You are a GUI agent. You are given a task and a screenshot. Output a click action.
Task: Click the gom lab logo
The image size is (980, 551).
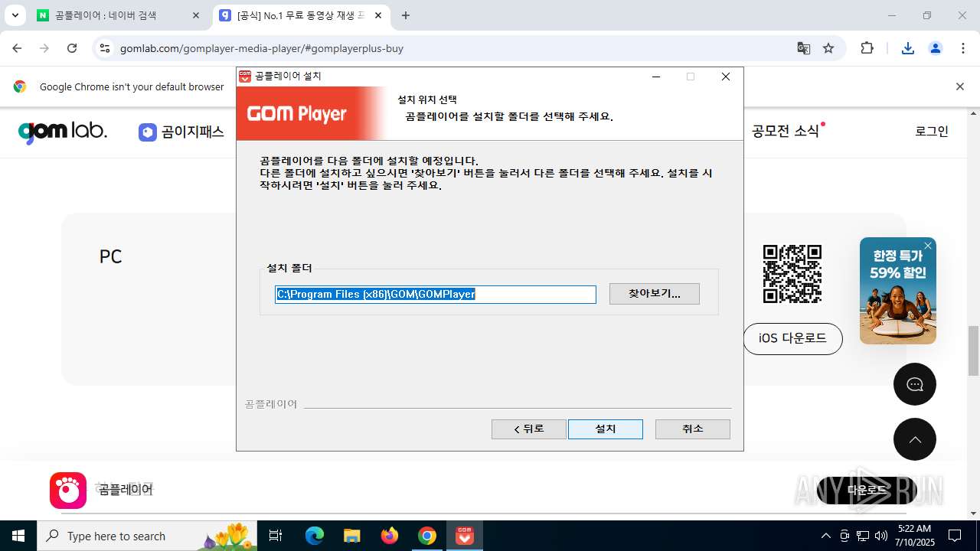tap(63, 132)
